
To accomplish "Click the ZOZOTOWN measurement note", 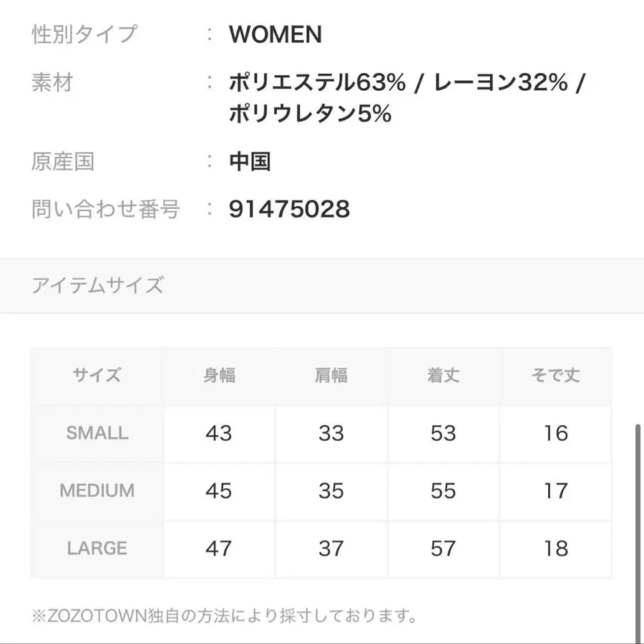I will click(225, 615).
